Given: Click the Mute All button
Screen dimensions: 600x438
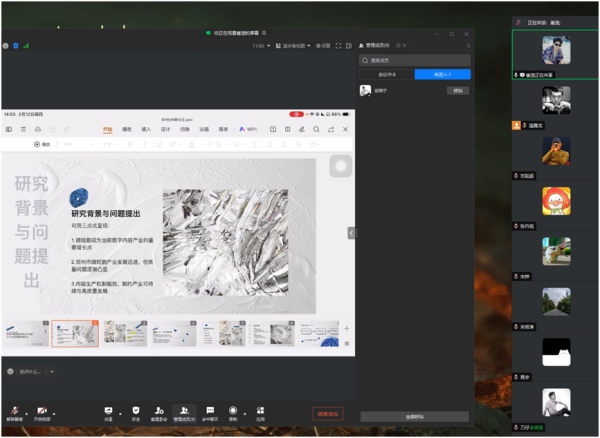Looking at the screenshot, I should pyautogui.click(x=414, y=416).
